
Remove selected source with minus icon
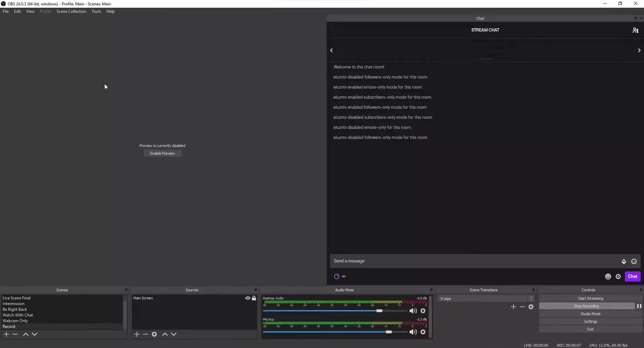pos(146,334)
